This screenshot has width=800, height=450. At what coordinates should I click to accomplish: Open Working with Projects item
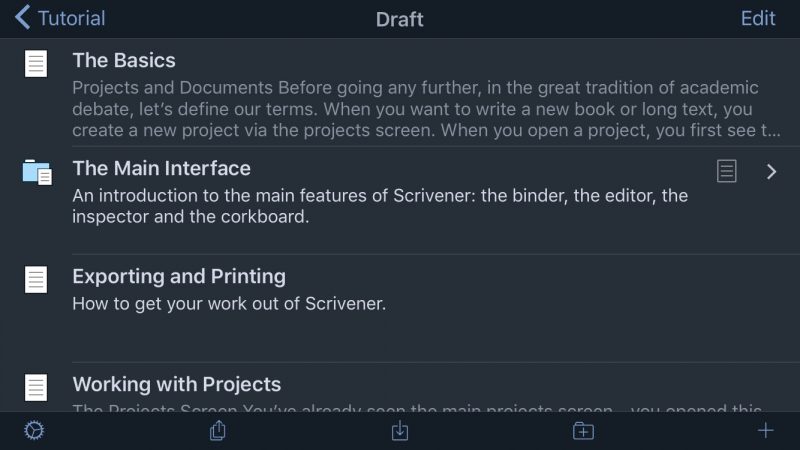400,388
